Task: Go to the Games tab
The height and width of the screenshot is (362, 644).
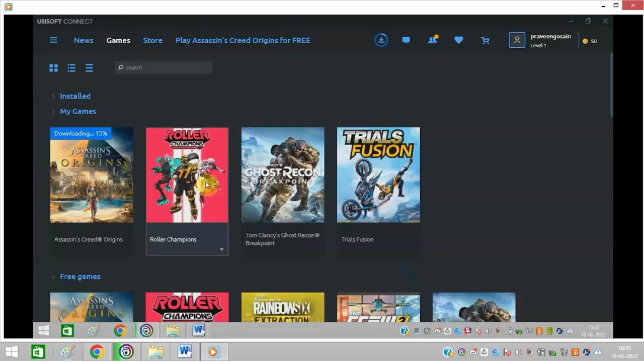Action: 118,40
